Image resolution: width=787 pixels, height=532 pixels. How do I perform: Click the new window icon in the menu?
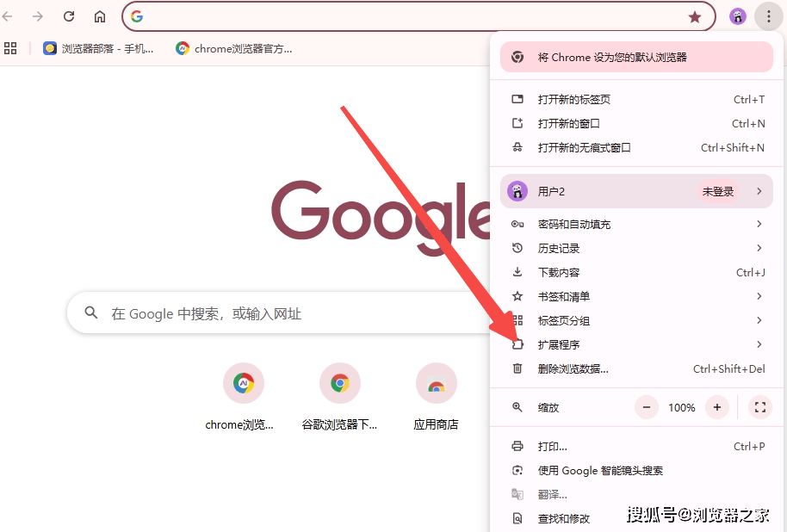point(517,123)
